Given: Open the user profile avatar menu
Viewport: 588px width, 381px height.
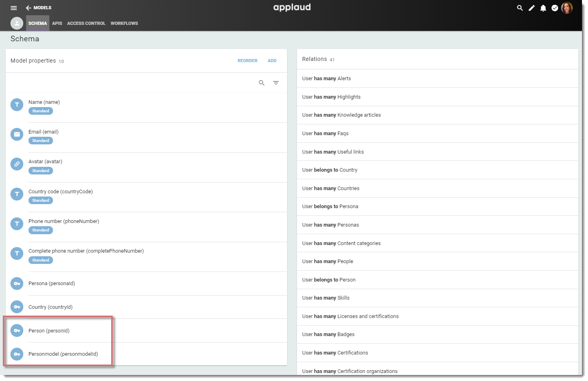Looking at the screenshot, I should pos(567,8).
